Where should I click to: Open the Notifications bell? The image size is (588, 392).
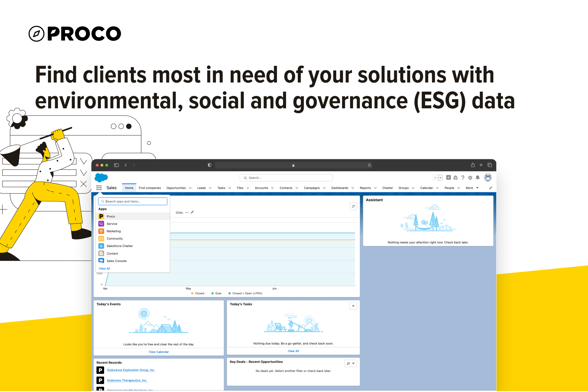(478, 178)
